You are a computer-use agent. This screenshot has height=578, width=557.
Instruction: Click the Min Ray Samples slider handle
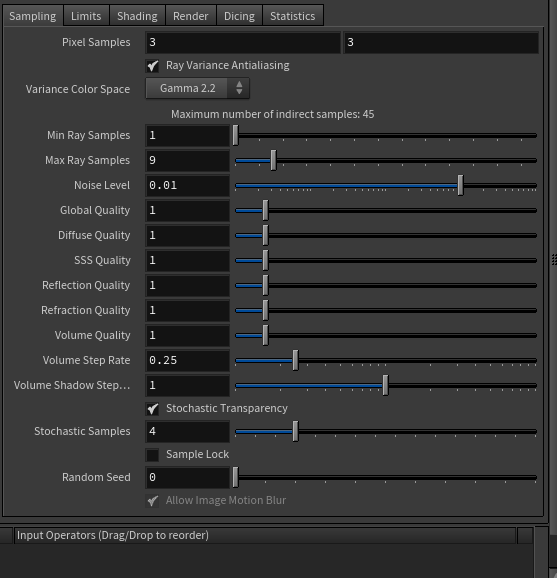coord(236,135)
